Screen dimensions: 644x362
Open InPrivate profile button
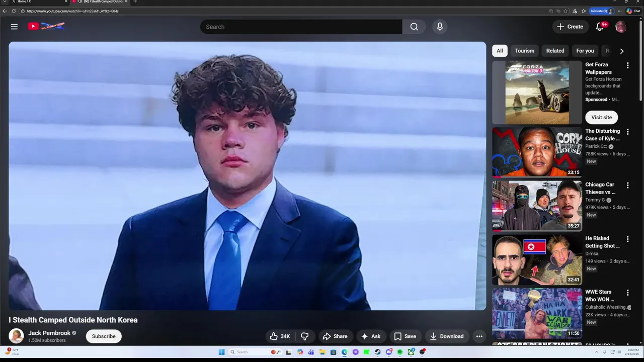(x=602, y=11)
